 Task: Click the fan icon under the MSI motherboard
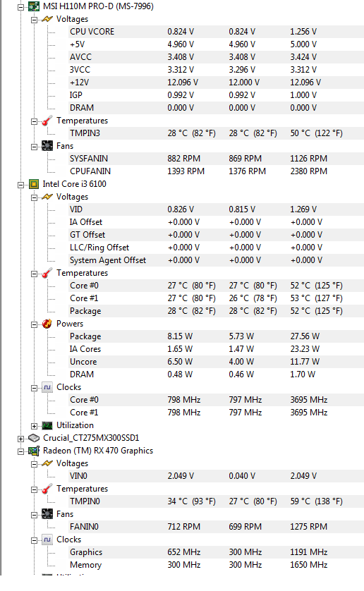click(47, 146)
